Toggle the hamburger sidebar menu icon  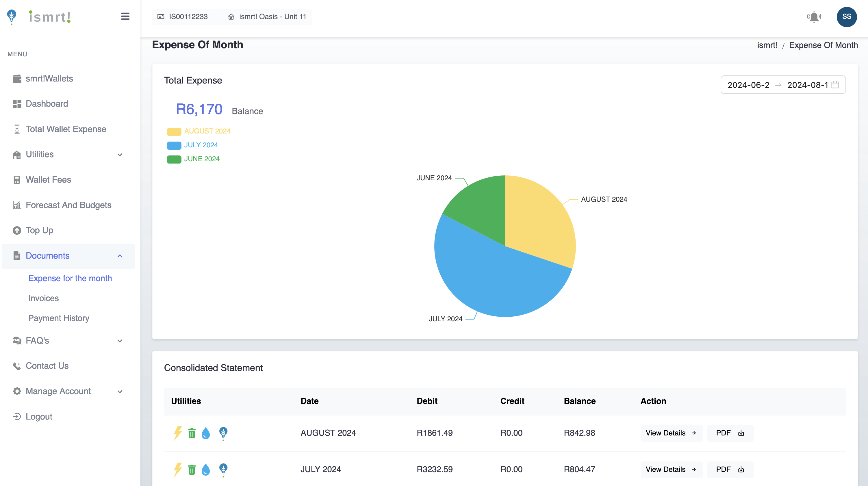click(125, 16)
